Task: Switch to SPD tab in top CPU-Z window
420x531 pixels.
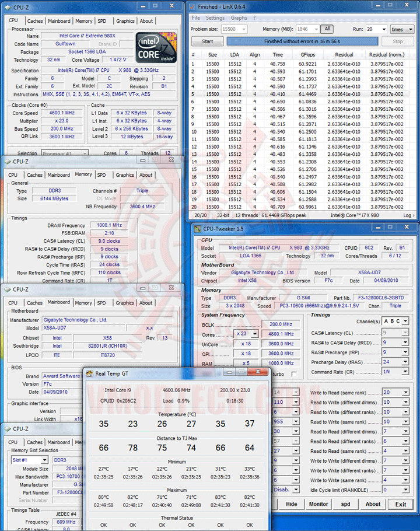Action: (102, 21)
